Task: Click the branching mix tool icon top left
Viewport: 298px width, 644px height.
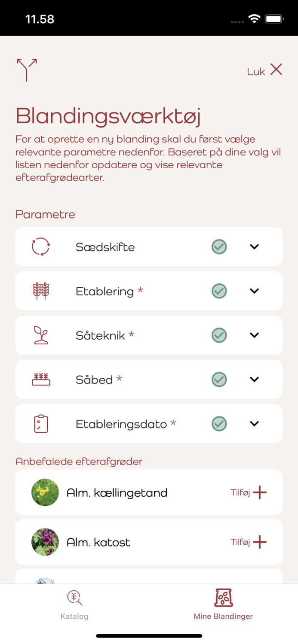Action: pyautogui.click(x=27, y=70)
